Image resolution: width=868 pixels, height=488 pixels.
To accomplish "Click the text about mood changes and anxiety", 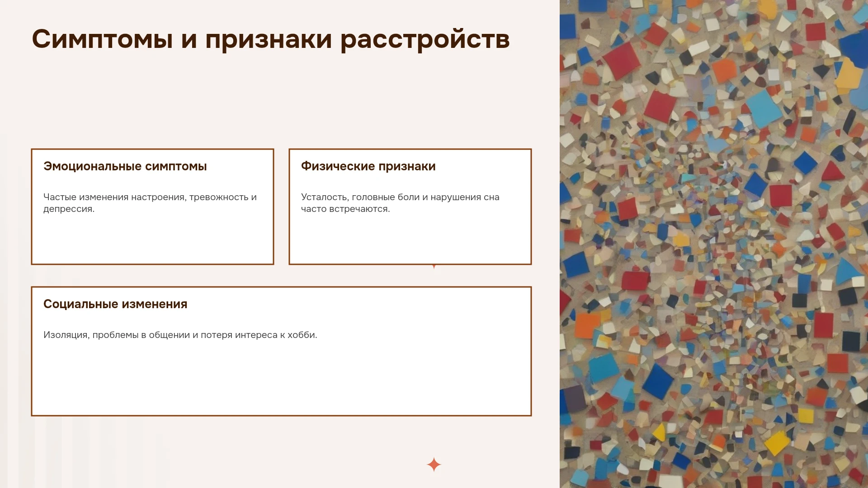I will tap(150, 203).
